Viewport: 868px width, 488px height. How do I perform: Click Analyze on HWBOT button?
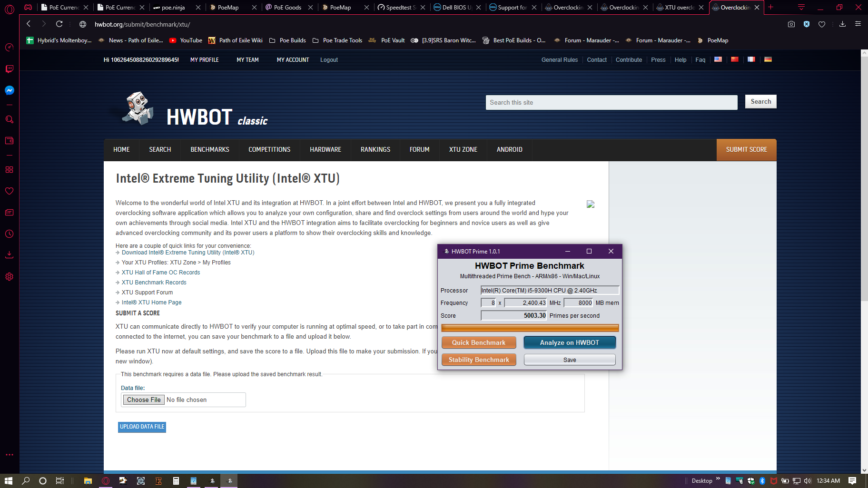click(570, 342)
